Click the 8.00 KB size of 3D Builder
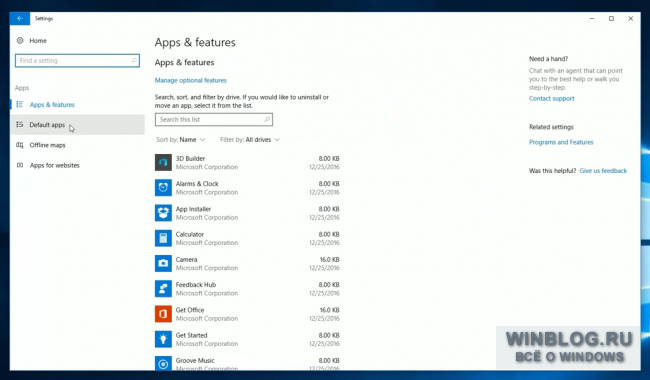This screenshot has height=380, width=650. coord(329,158)
